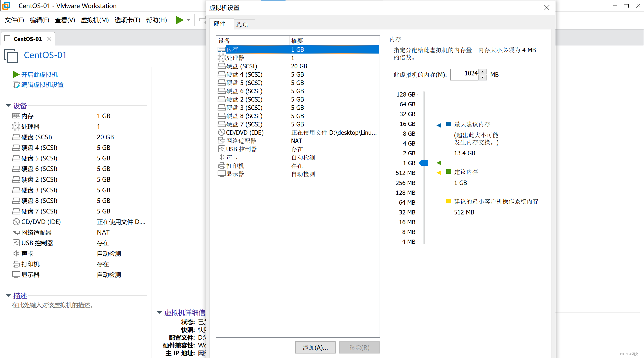Image resolution: width=644 pixels, height=358 pixels.
Task: Open the 查看(V) menu
Action: [65, 20]
